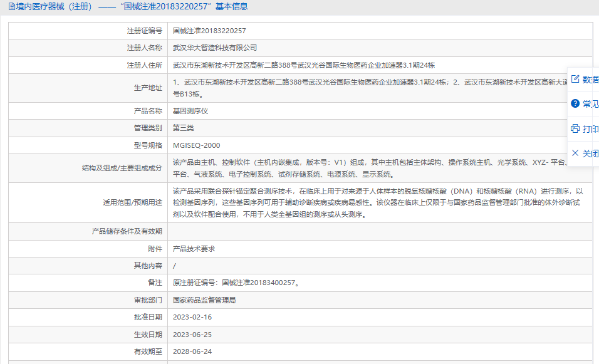
Task: Click effective date 2023-06-25
Action: tap(192, 335)
